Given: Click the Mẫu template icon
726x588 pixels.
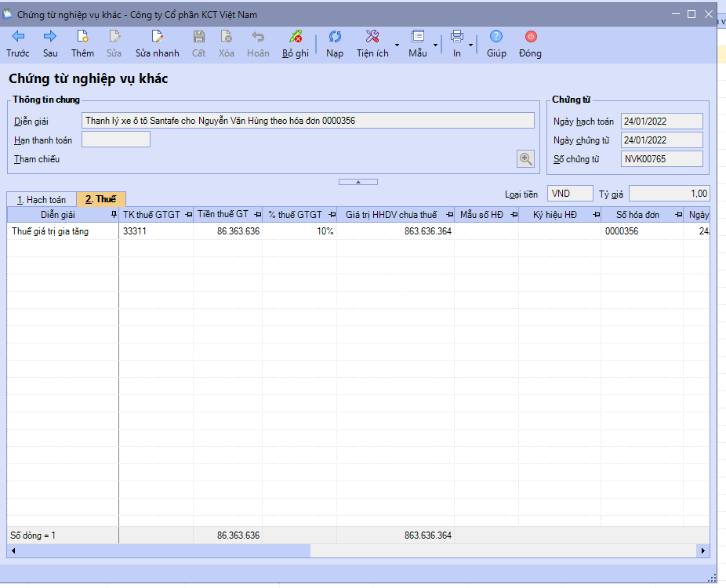Looking at the screenshot, I should point(418,37).
